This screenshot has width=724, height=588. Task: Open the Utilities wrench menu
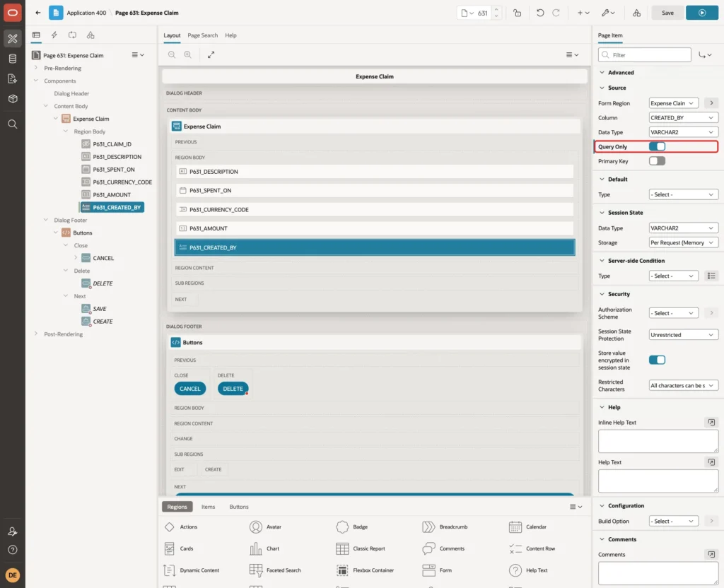tap(607, 13)
